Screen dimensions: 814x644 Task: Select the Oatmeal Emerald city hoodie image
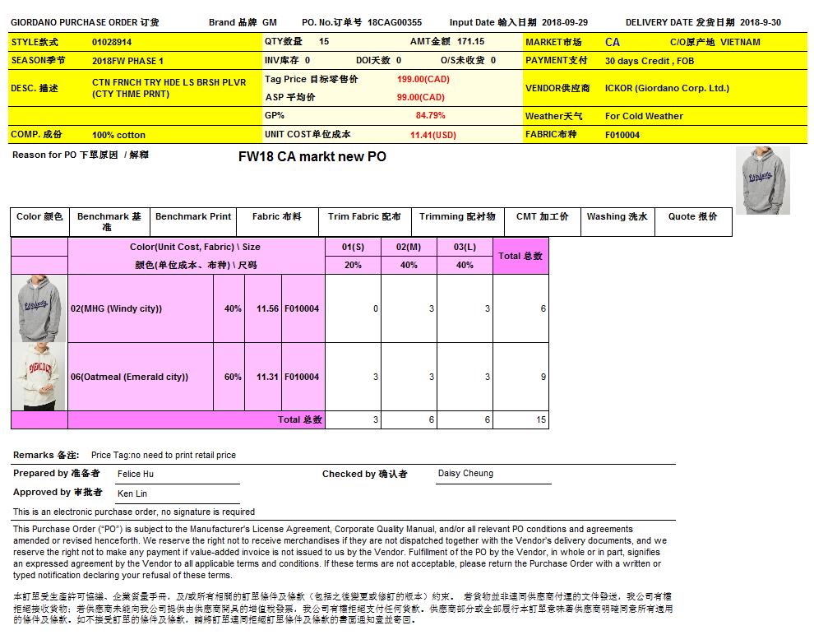tap(39, 377)
